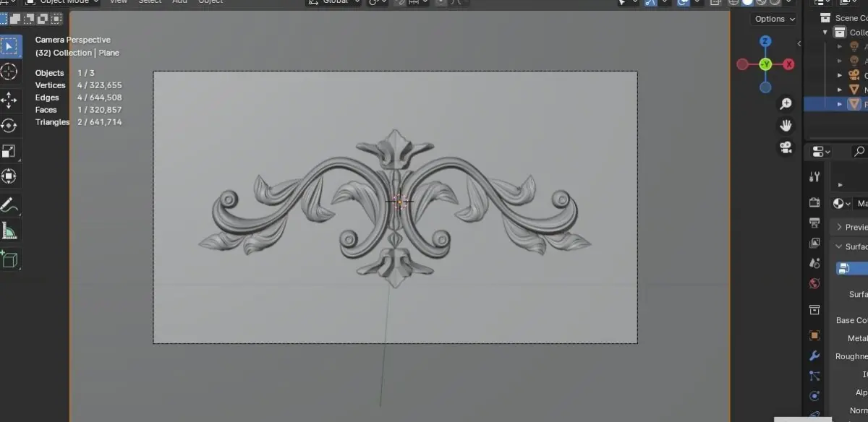This screenshot has width=868, height=422.
Task: Open the properties editor type dropdown
Action: [822, 151]
